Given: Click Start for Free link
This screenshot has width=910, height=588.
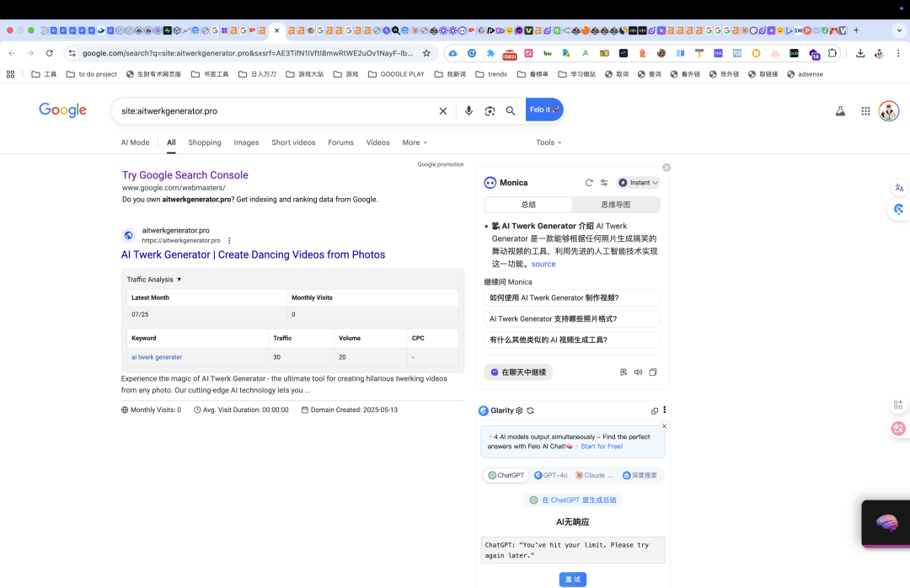Looking at the screenshot, I should (x=602, y=446).
